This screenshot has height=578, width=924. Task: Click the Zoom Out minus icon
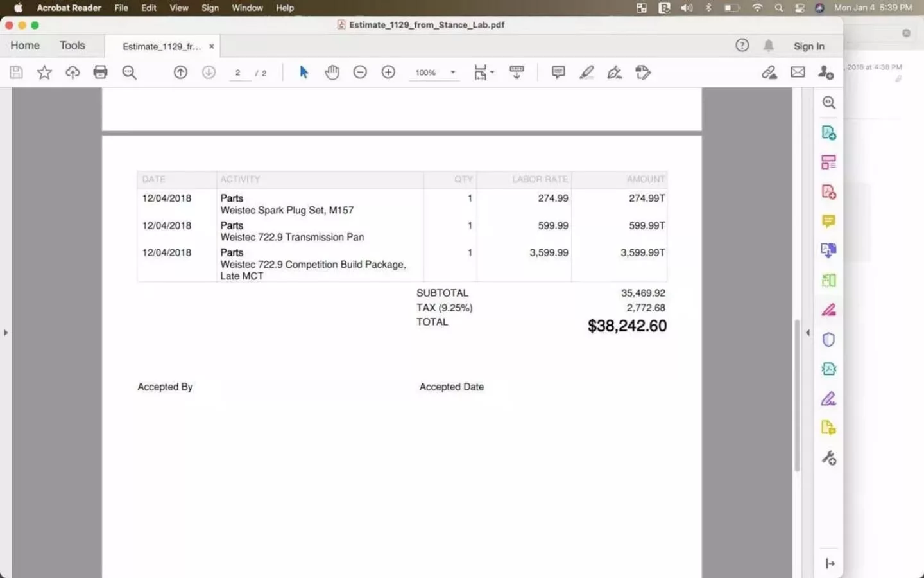360,72
